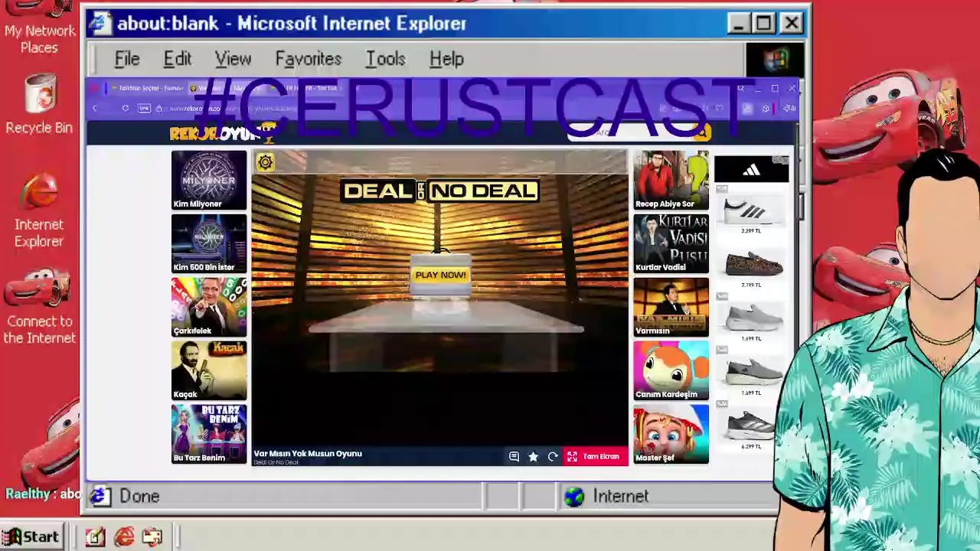The image size is (980, 551).
Task: Click the Adidas ad logo banner
Action: pyautogui.click(x=751, y=169)
